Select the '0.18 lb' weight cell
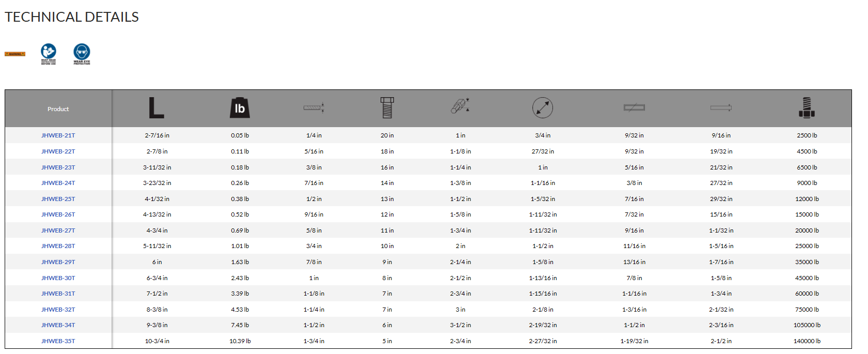 click(240, 167)
